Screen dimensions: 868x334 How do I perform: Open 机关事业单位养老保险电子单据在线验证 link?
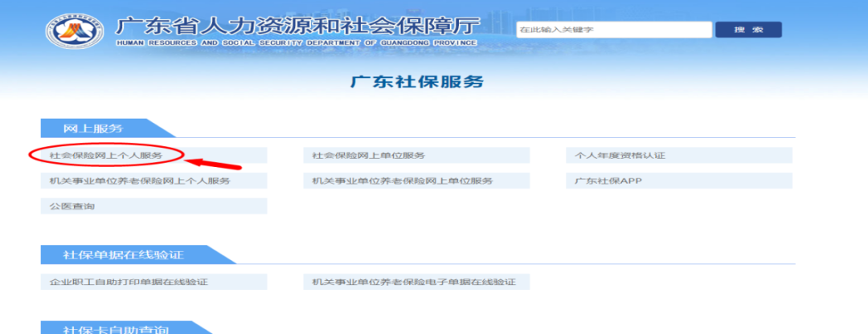(x=414, y=282)
